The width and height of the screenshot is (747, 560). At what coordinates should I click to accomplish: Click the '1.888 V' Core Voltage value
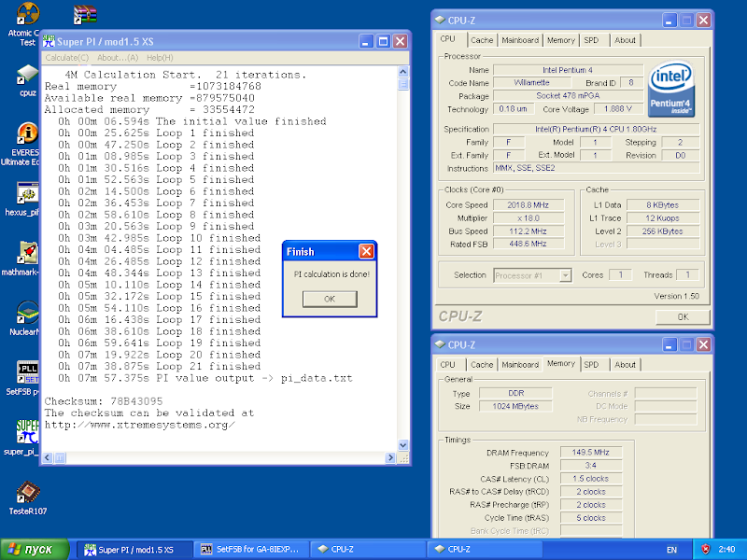pos(618,109)
